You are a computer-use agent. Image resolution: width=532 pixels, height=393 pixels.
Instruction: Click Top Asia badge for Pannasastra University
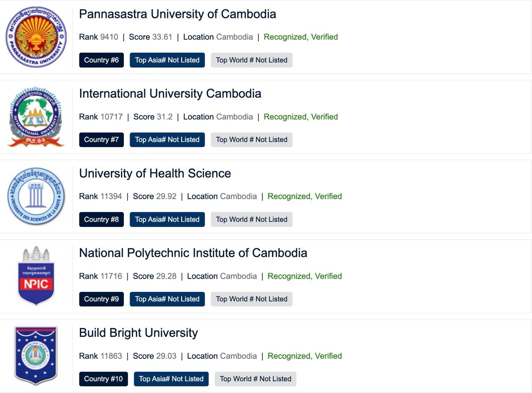(x=167, y=60)
